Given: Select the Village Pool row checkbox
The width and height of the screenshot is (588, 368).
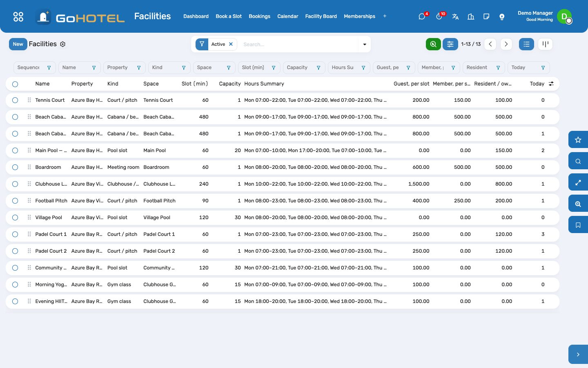Looking at the screenshot, I should [x=15, y=218].
